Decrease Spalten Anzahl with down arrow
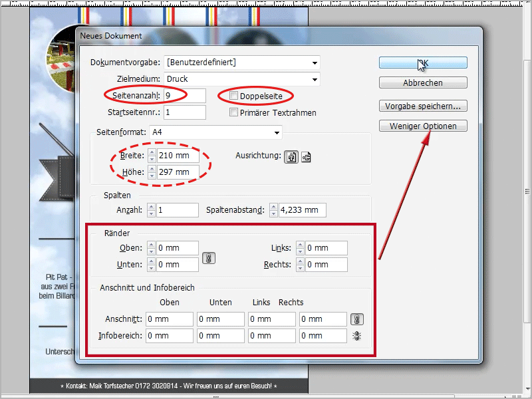The height and width of the screenshot is (399, 532). tap(152, 213)
